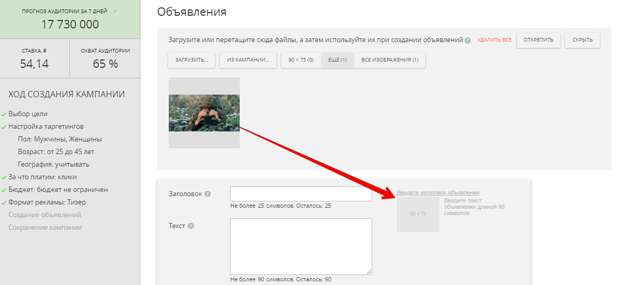Select the Ещё (1) tab

(338, 60)
